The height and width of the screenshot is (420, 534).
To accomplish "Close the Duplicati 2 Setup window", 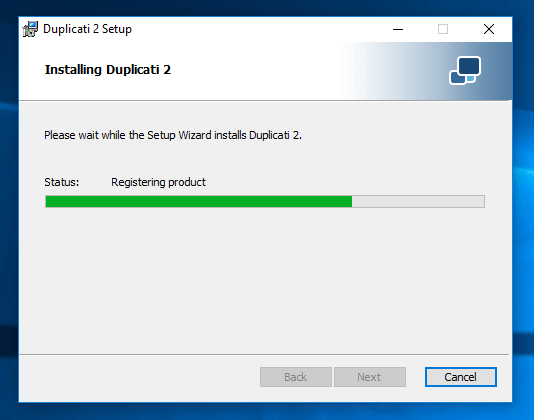I will (489, 29).
